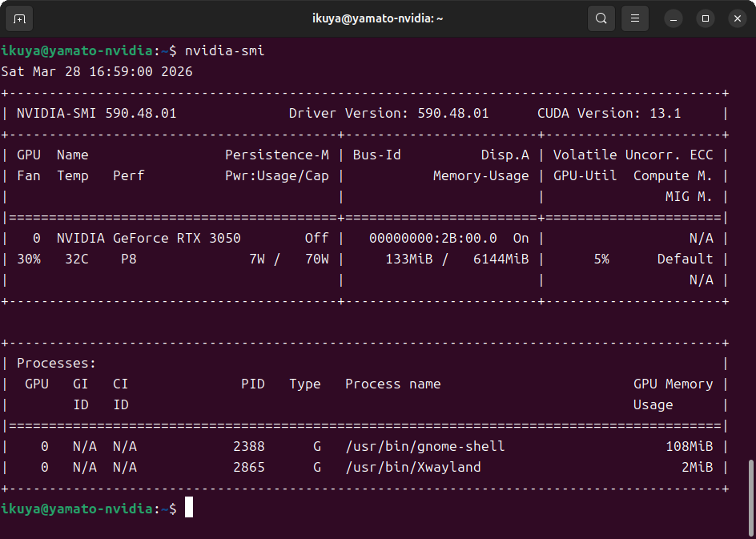Open the hamburger main menu
This screenshot has height=539, width=756.
[x=634, y=18]
